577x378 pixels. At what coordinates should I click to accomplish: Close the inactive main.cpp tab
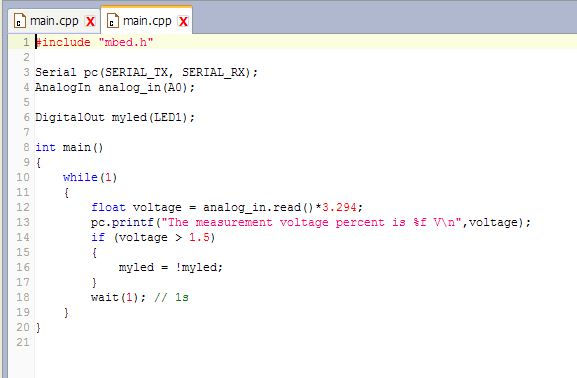(91, 22)
